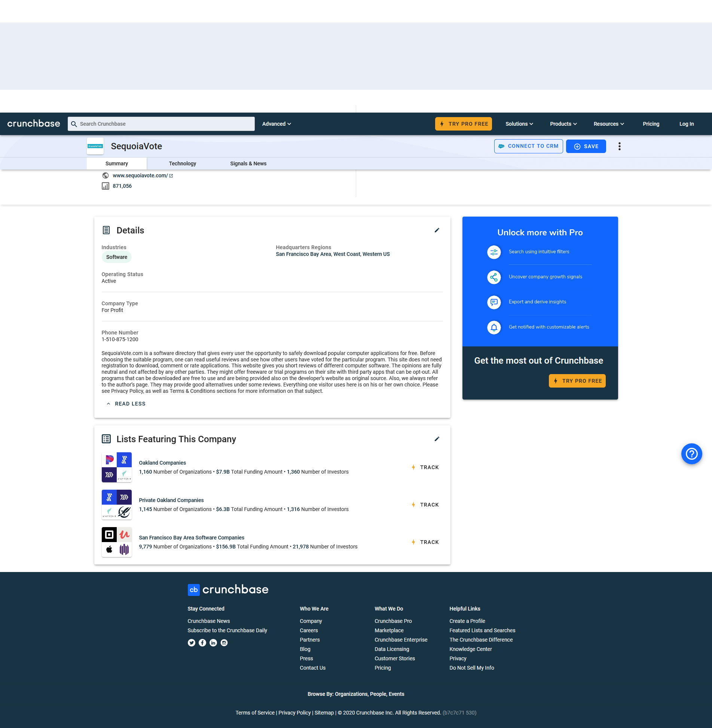Save SequoiaVote with the SAVE button

tap(586, 146)
